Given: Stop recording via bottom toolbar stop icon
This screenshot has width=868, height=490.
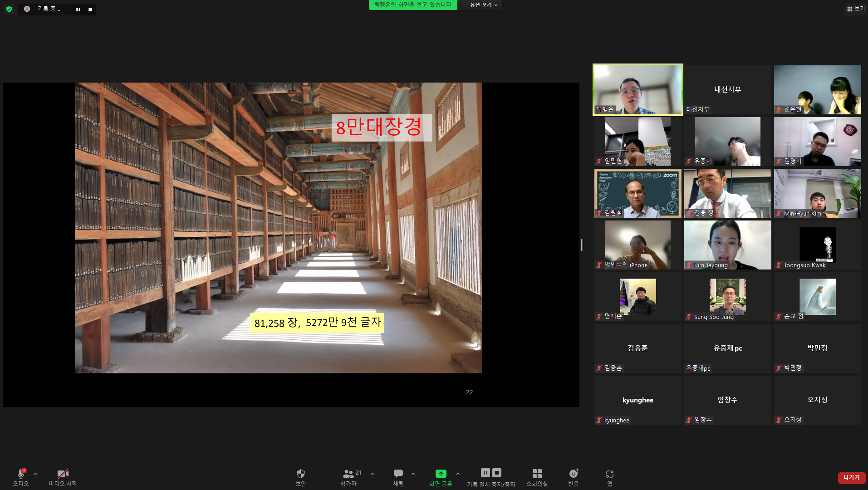Looking at the screenshot, I should point(497,473).
